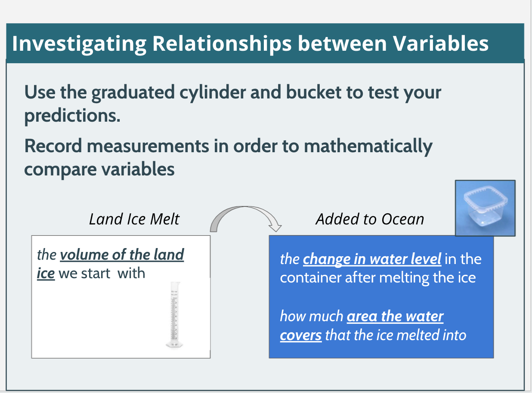Screen dimensions: 532x393
Task: Click the 'Record measurements in order' sentence
Action: [228, 146]
